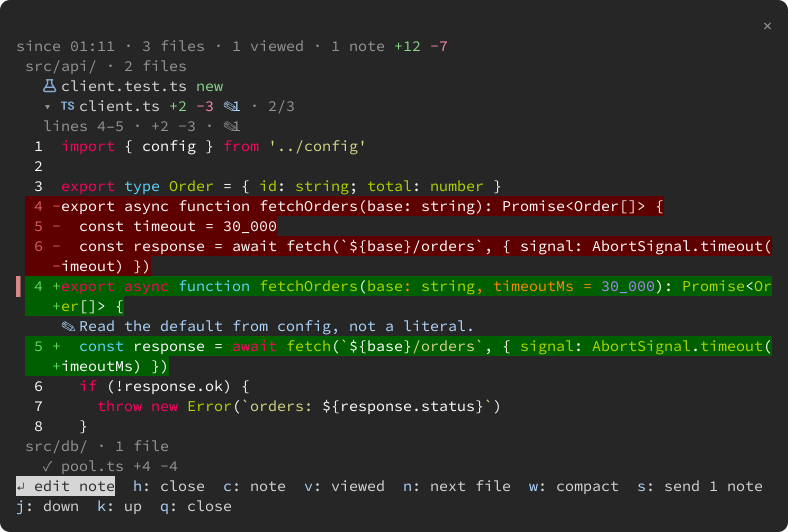
Task: Toggle 'w: compact' view mode
Action: tap(574, 486)
